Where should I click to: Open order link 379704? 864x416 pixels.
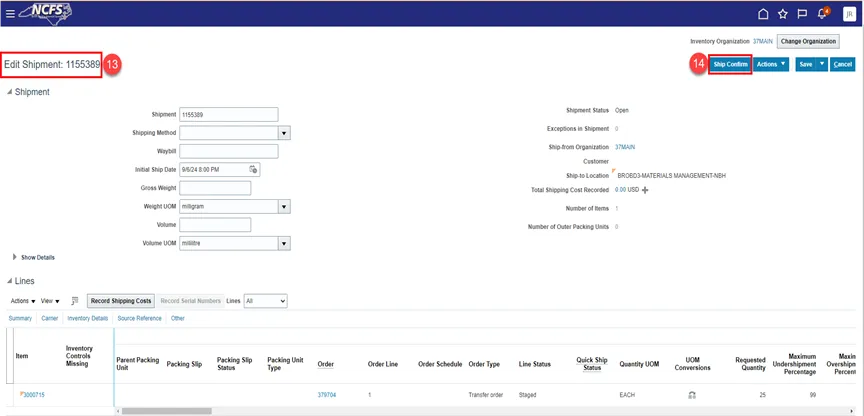tap(326, 395)
